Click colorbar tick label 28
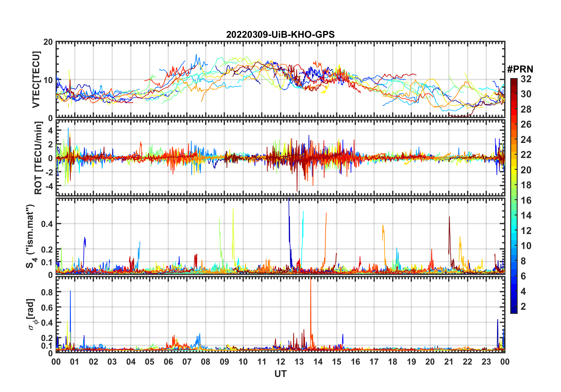 pos(526,109)
